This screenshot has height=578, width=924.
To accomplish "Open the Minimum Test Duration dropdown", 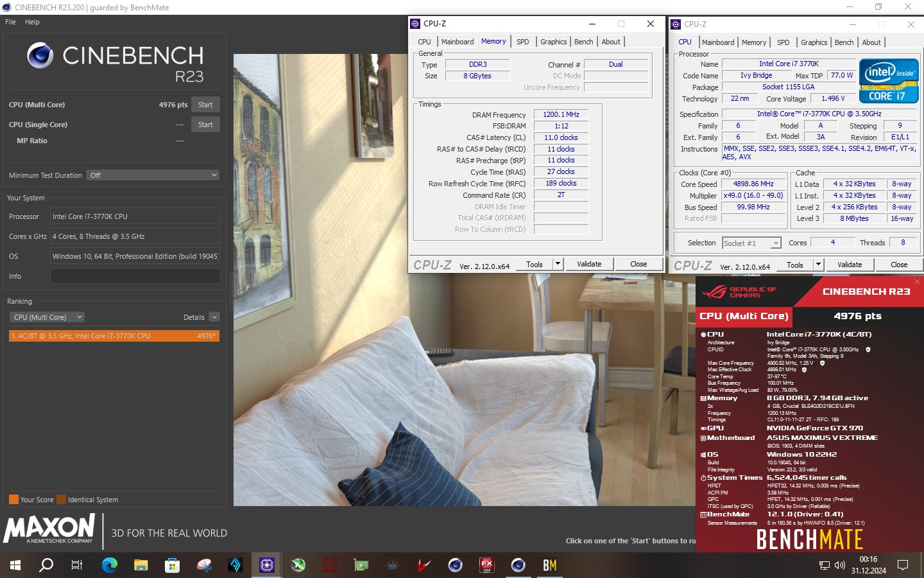I will (153, 175).
